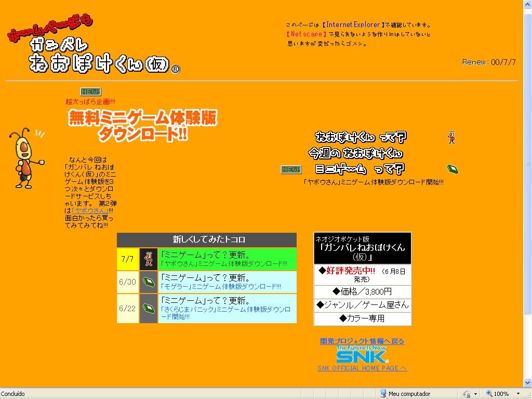
Task: Open the 今週のねおぽけくん menu image
Action: click(355, 153)
